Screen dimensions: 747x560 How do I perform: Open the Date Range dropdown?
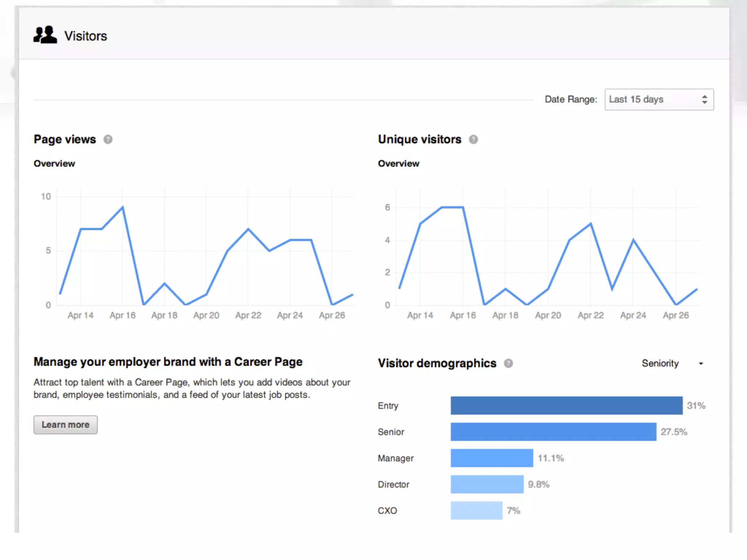tap(653, 100)
